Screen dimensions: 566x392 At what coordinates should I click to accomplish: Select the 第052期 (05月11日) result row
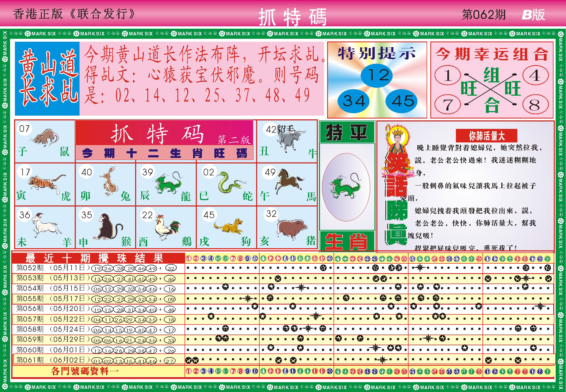pos(283,268)
